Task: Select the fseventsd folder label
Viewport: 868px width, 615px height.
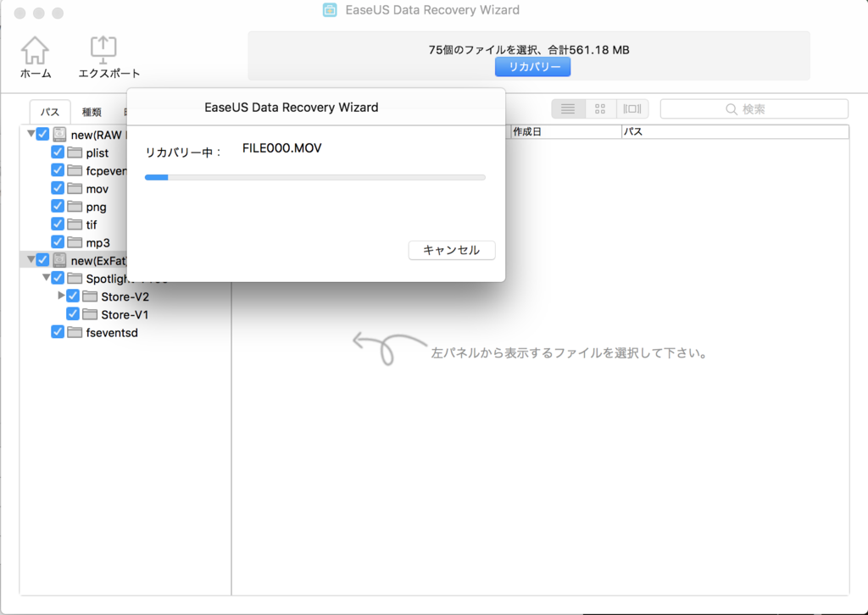Action: (112, 333)
